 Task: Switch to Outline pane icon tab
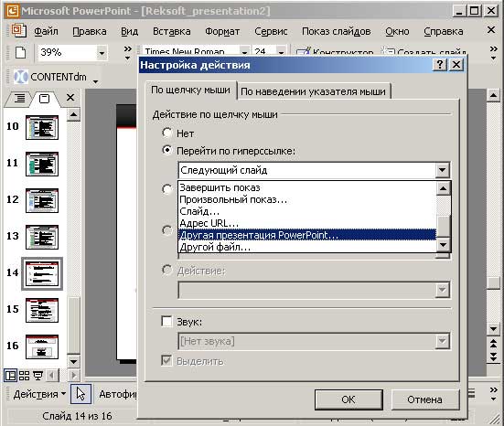click(19, 99)
